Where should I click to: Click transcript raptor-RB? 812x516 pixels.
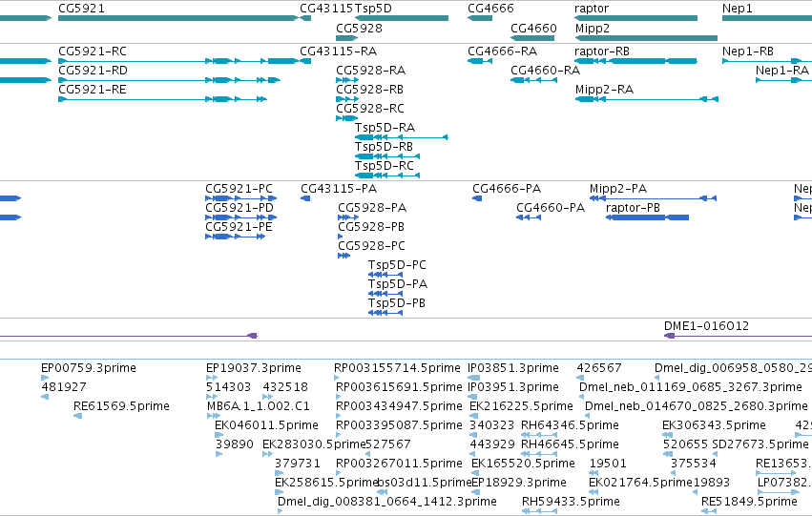635,61
